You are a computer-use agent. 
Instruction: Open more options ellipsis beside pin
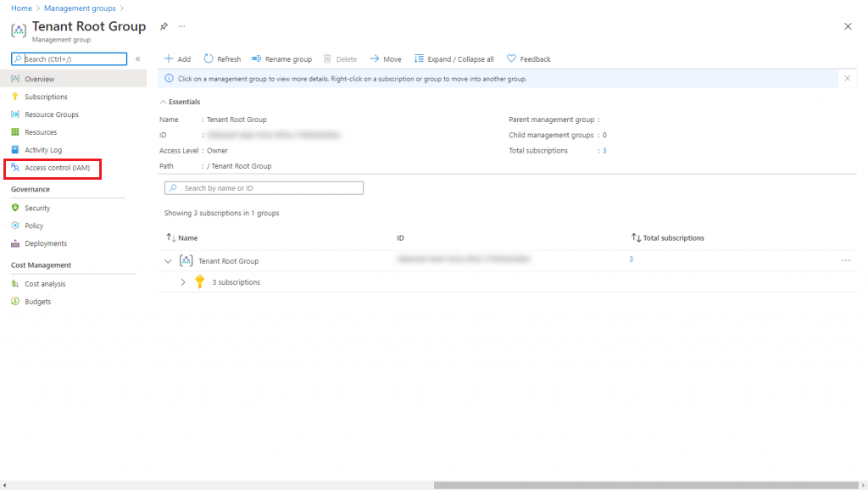click(x=181, y=26)
